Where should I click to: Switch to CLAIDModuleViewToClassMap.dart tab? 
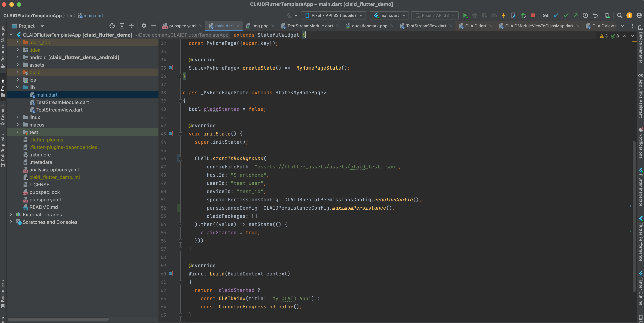(x=539, y=26)
